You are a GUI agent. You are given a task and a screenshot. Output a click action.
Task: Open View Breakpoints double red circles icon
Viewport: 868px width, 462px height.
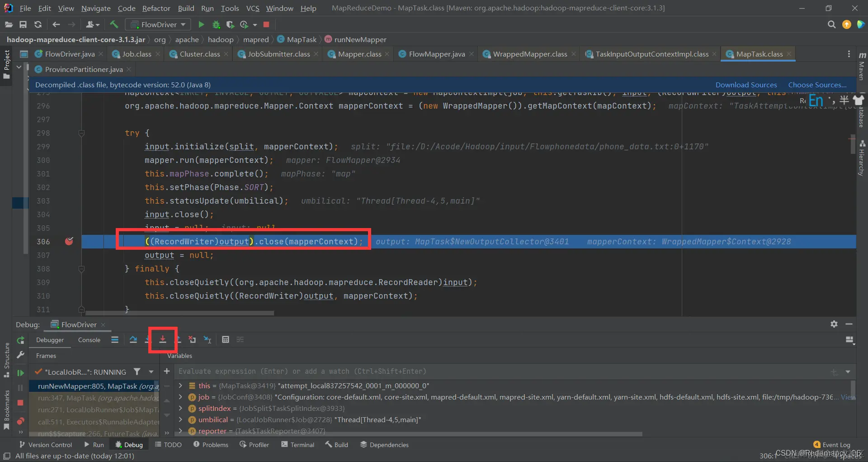(20, 421)
